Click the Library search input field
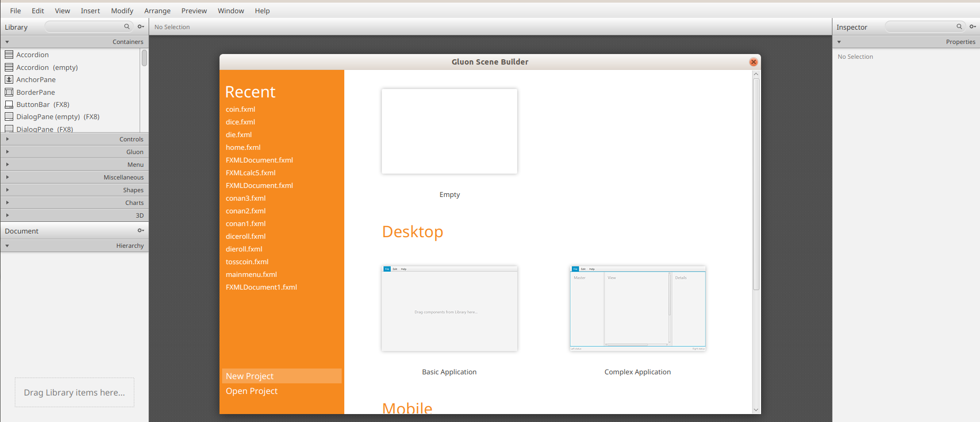The width and height of the screenshot is (980, 422). (x=84, y=26)
